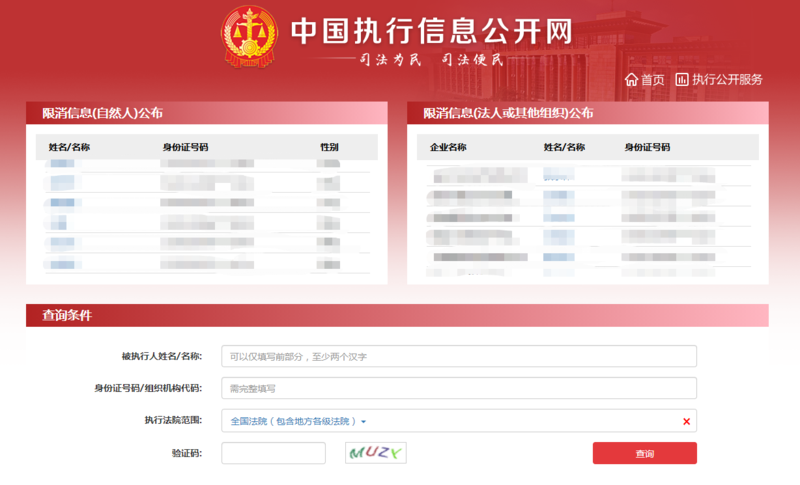Click the 验证码 field label
The image size is (800, 485).
187,453
